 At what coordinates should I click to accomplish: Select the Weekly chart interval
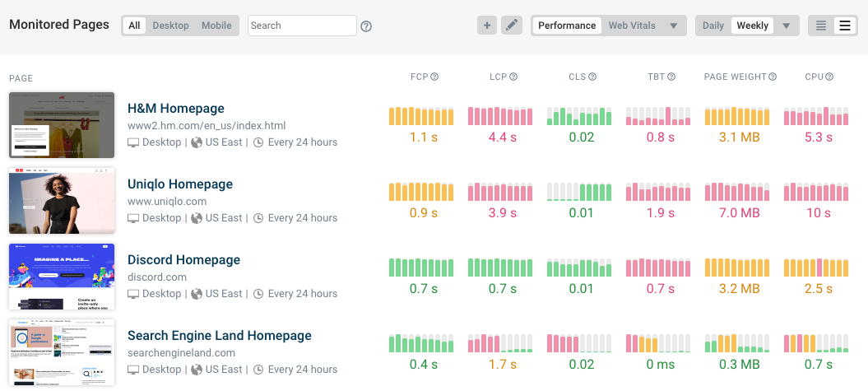coord(752,26)
